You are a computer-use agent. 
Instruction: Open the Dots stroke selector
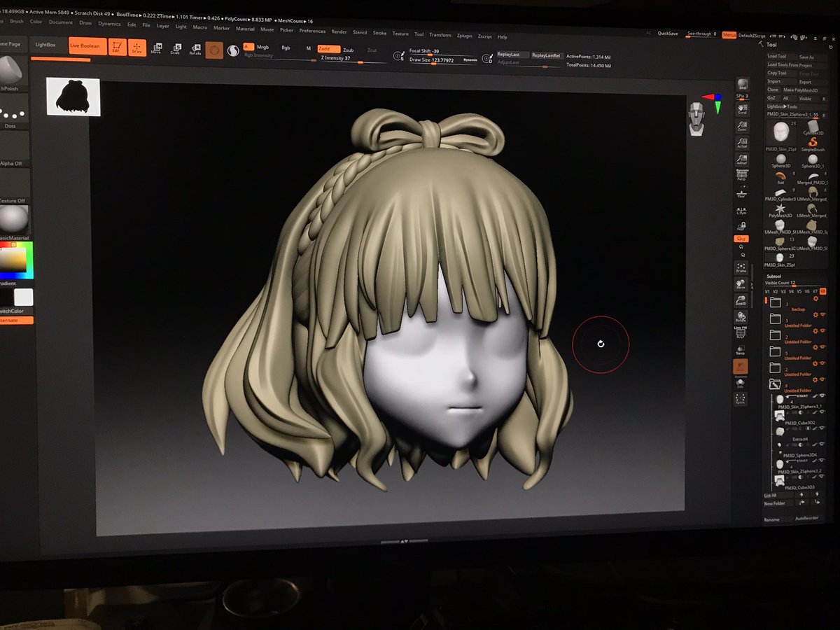click(14, 112)
